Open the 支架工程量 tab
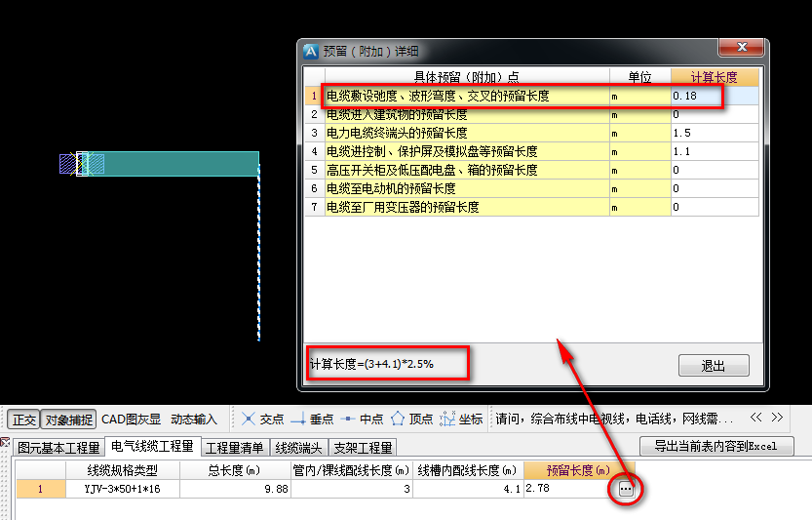812x520 pixels. [363, 448]
